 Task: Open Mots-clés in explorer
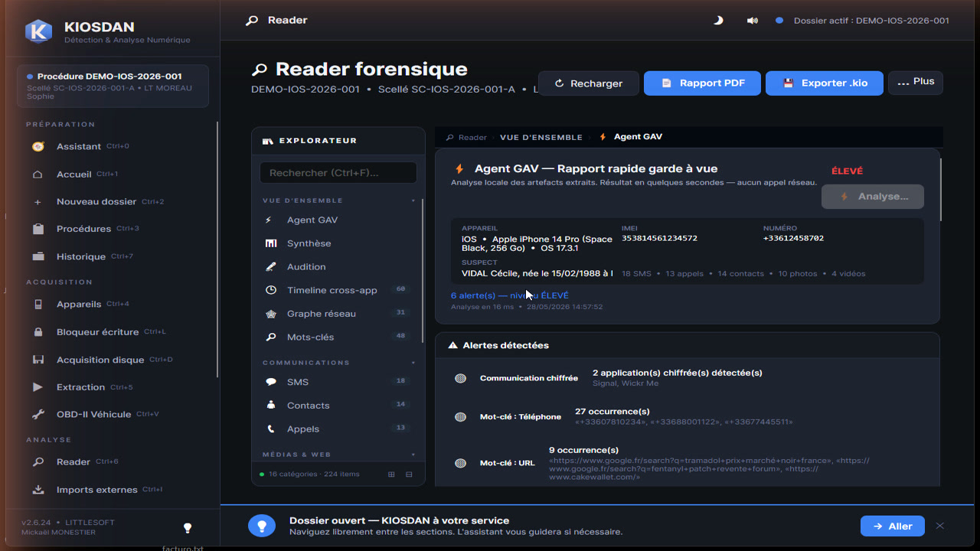(x=337, y=337)
